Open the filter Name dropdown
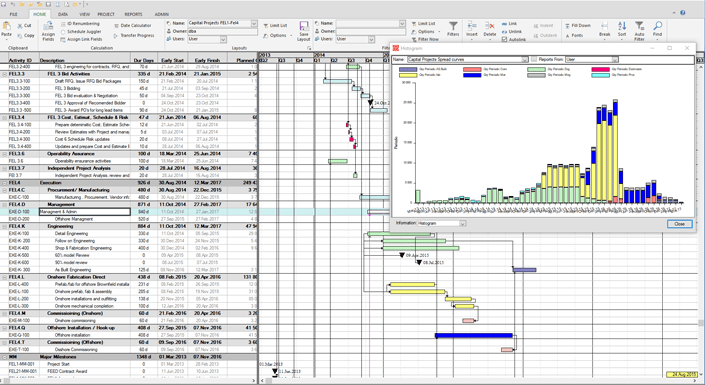 402,23
